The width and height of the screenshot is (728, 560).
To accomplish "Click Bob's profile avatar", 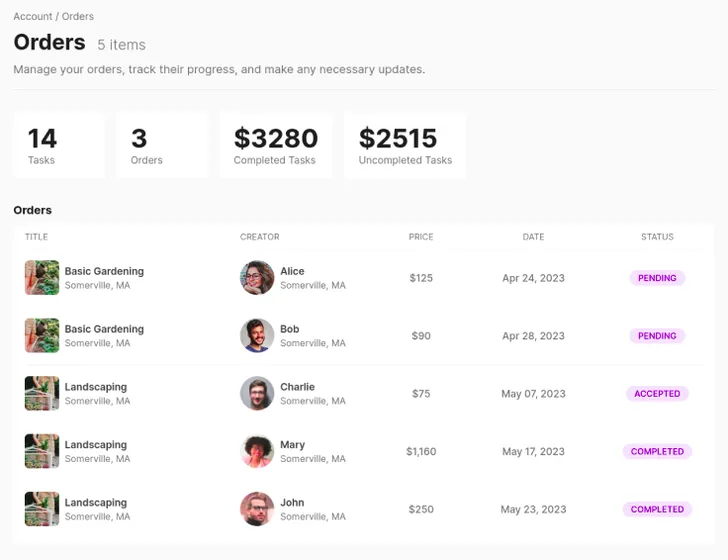I will [257, 336].
